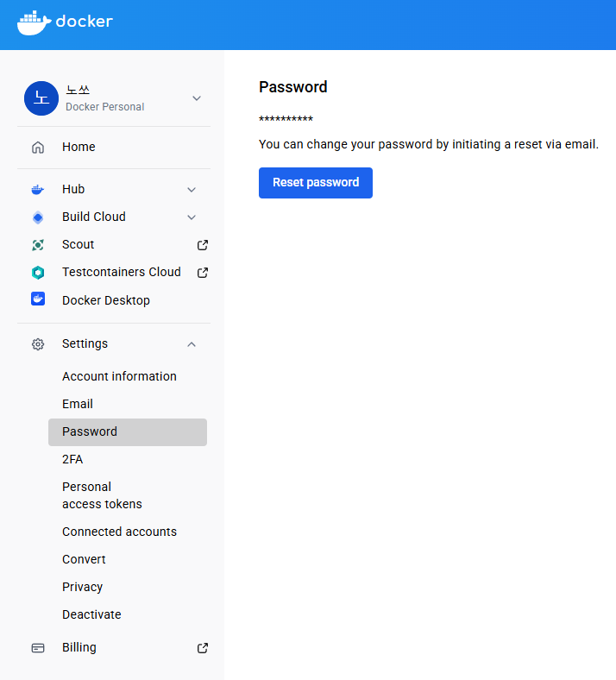Click the Billing card icon

click(38, 648)
